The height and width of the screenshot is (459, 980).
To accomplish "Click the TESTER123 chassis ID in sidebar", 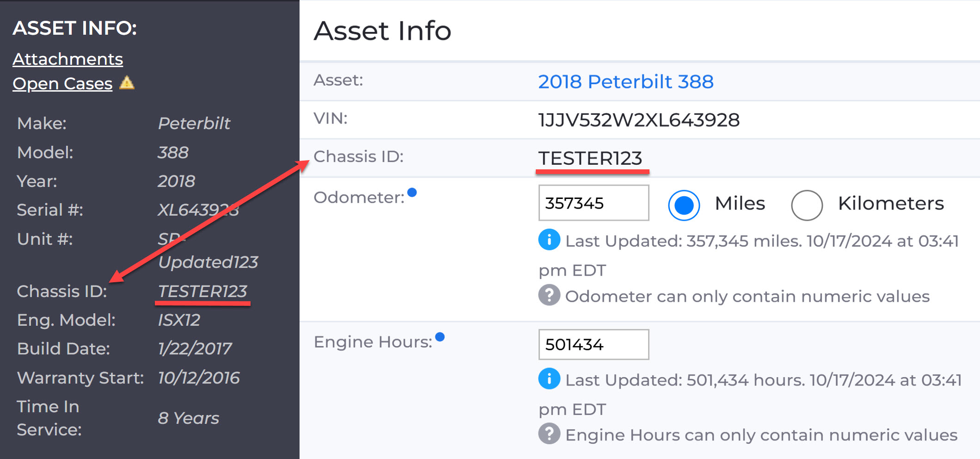I will pyautogui.click(x=202, y=292).
